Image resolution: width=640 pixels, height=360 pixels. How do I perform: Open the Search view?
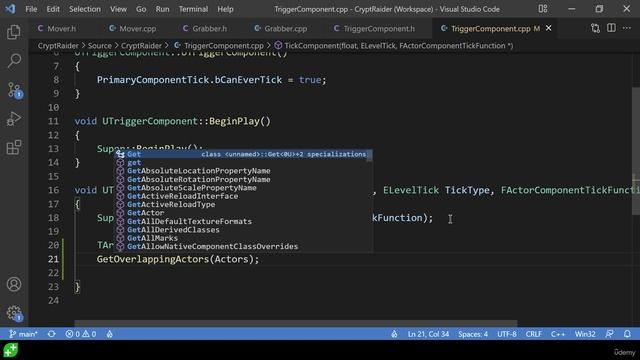coord(14,61)
